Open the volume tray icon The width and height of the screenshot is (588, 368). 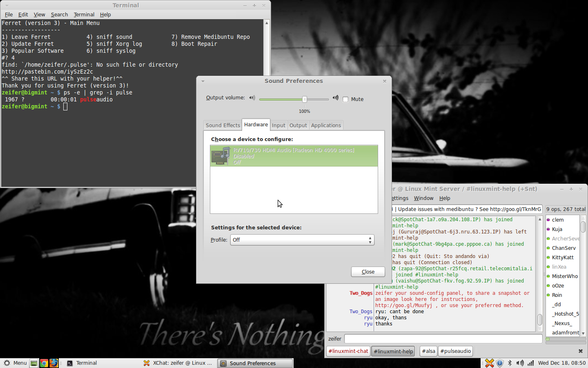pos(520,363)
